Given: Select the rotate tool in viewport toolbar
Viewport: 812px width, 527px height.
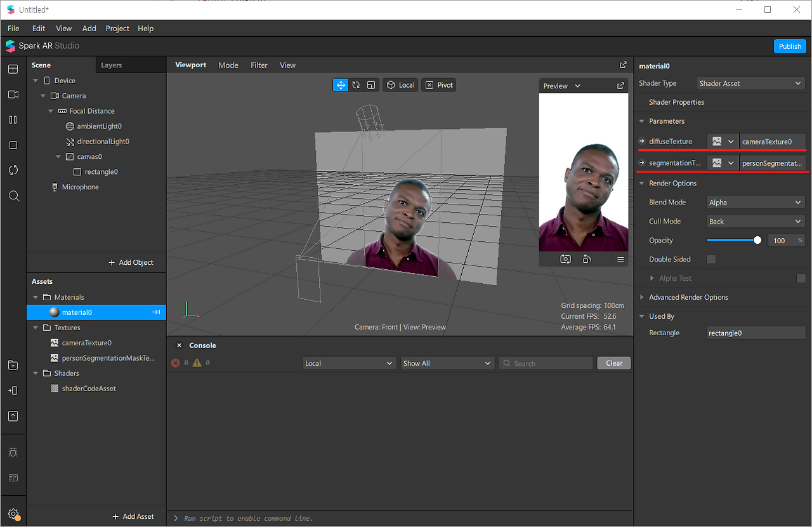Looking at the screenshot, I should [356, 85].
